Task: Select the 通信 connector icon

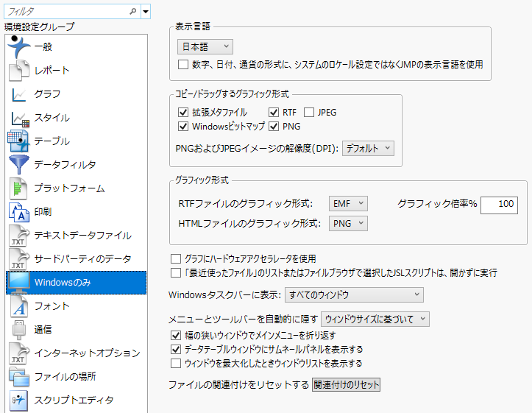Action: (x=19, y=330)
